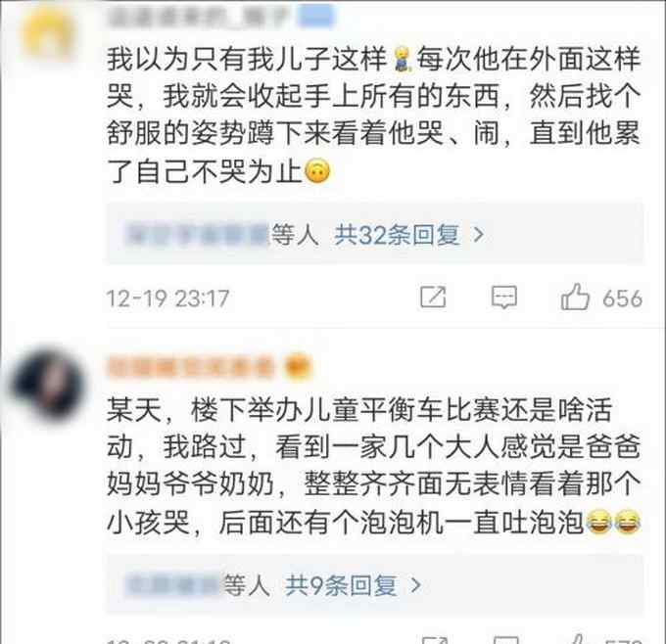
Task: Tap blurred replier names before 等人 in 32-reply box
Action: click(x=197, y=234)
